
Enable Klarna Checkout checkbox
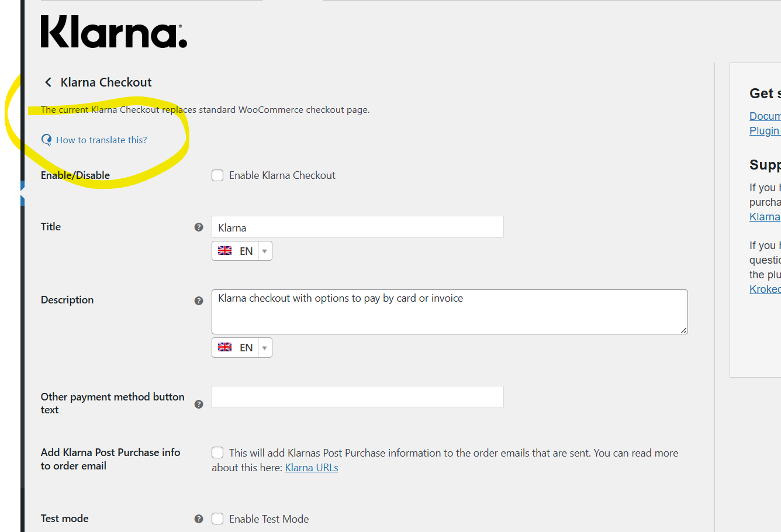(x=217, y=175)
